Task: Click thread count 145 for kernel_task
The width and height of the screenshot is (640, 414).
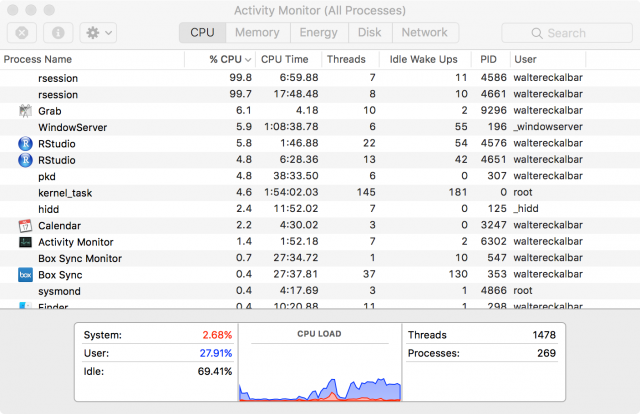Action: coord(366,192)
